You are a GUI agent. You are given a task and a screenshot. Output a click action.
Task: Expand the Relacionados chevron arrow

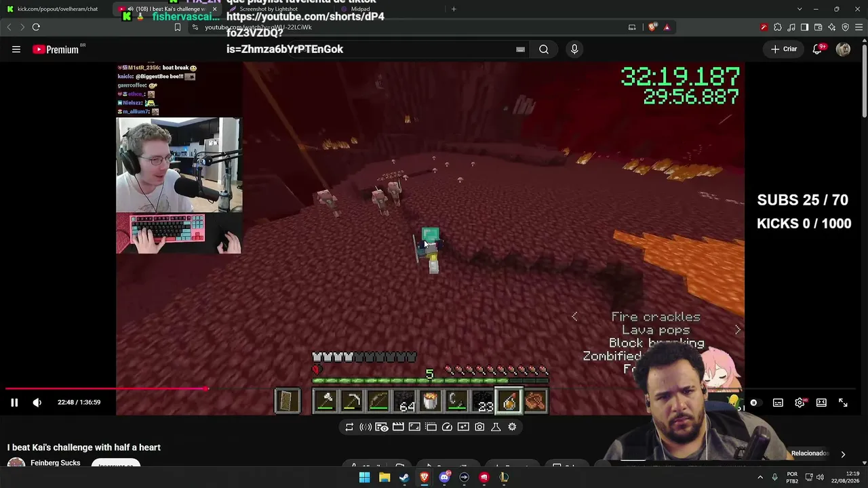(843, 454)
